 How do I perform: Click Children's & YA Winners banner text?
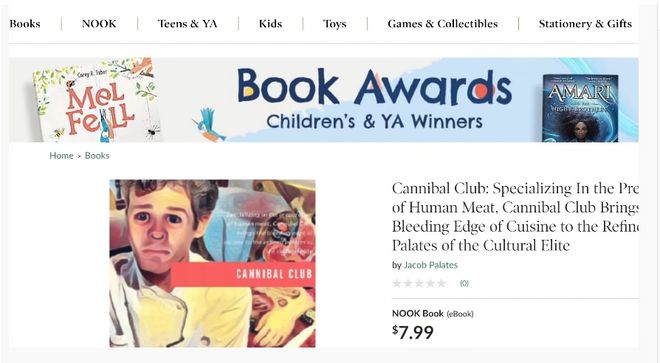(x=374, y=122)
